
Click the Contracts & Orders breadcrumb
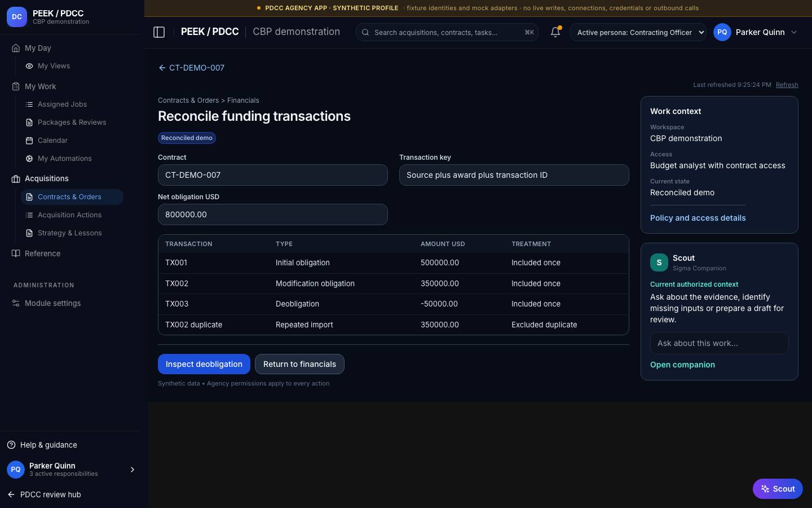point(188,100)
